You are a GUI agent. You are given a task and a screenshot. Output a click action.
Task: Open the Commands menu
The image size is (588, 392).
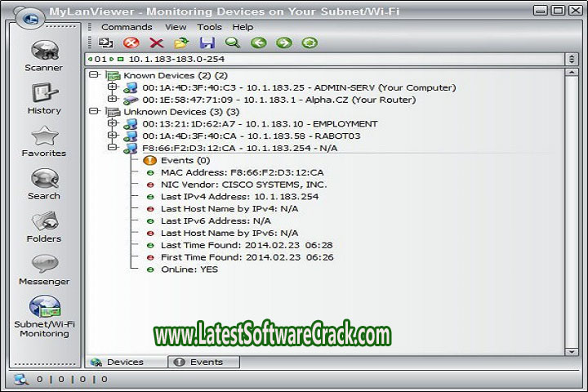point(127,27)
